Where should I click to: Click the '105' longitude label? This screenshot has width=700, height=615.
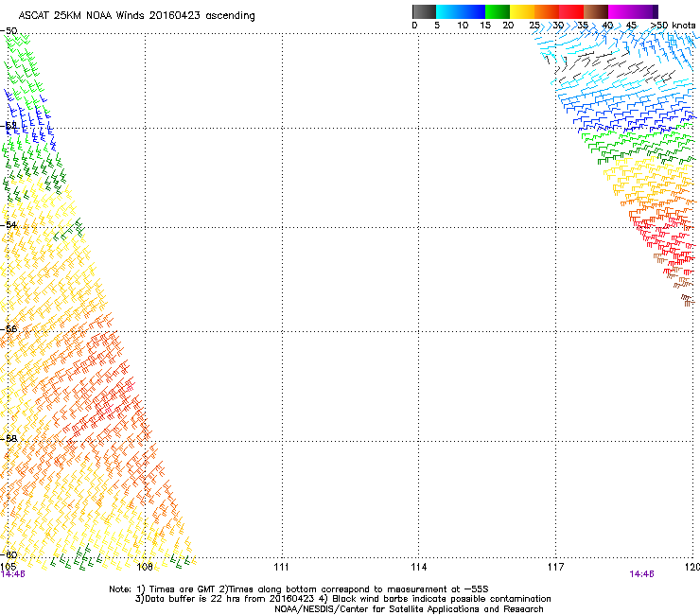pyautogui.click(x=8, y=567)
